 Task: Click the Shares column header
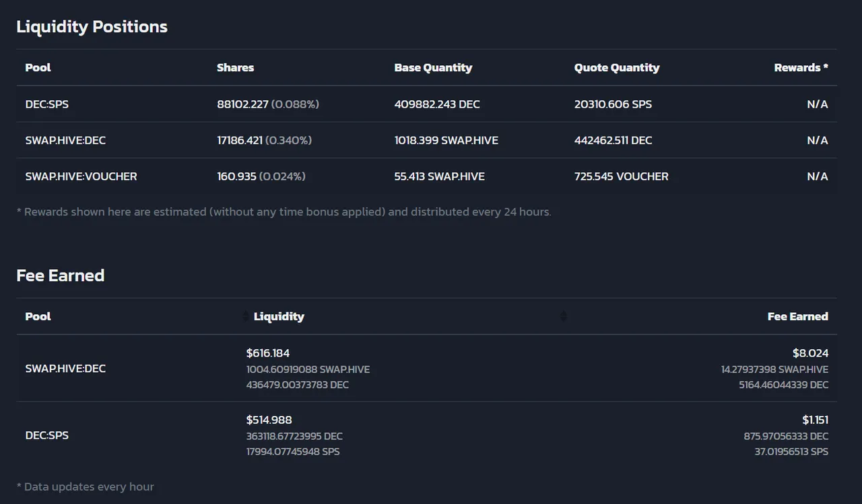pos(235,67)
